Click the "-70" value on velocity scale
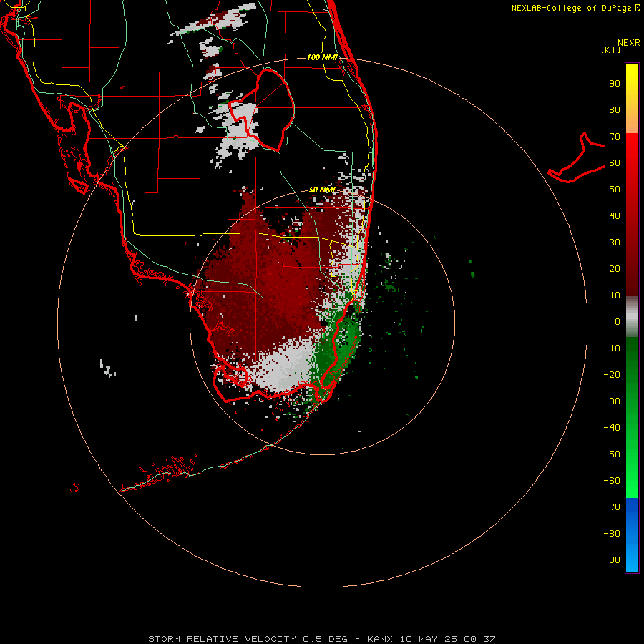The width and height of the screenshot is (644, 644). pyautogui.click(x=612, y=507)
